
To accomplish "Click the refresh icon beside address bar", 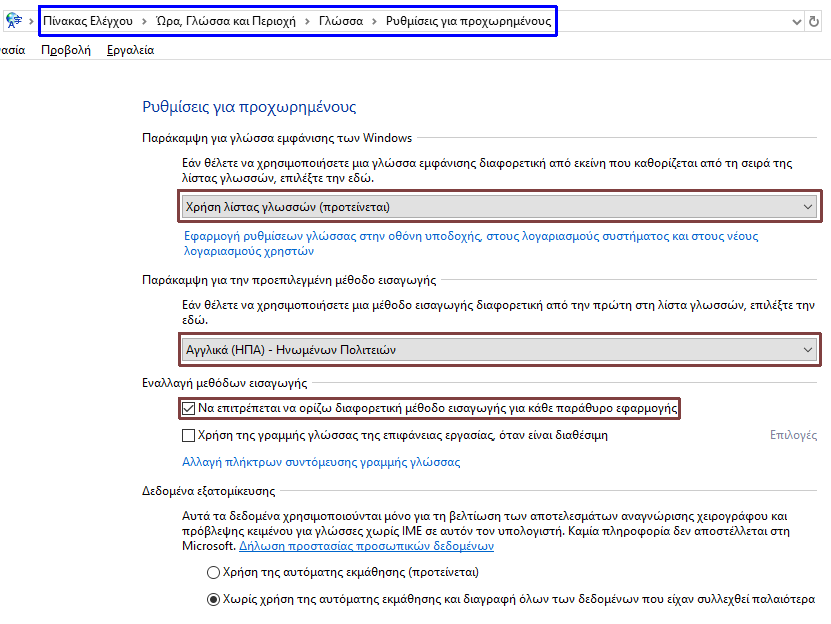I will click(814, 22).
